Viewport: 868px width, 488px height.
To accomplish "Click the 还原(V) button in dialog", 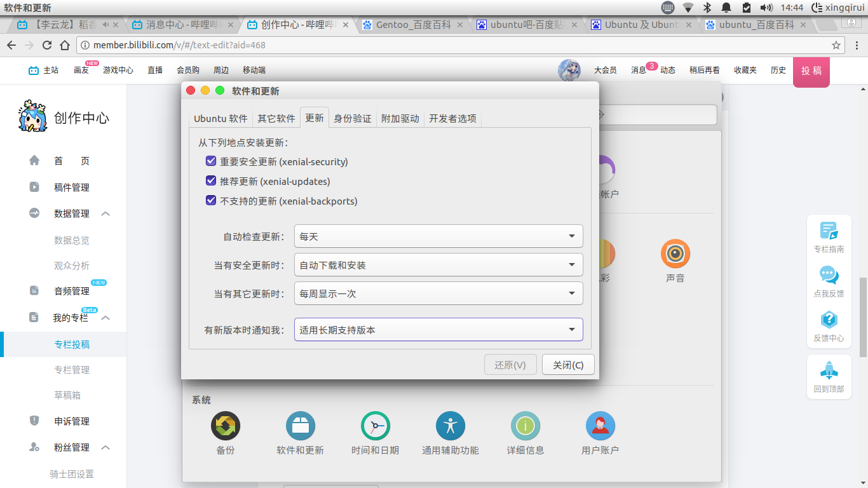I will pyautogui.click(x=510, y=365).
